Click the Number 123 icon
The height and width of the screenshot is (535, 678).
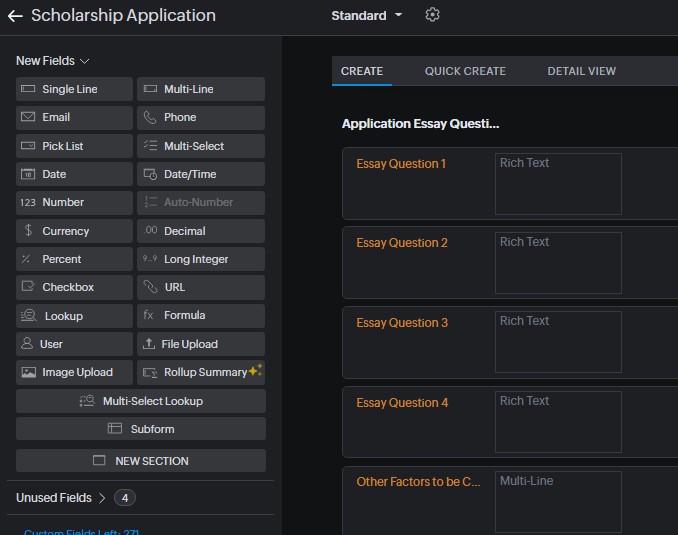pyautogui.click(x=28, y=202)
